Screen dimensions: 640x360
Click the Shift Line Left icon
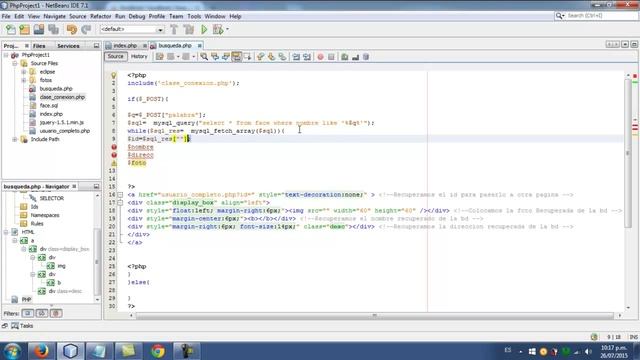pyautogui.click(x=296, y=57)
